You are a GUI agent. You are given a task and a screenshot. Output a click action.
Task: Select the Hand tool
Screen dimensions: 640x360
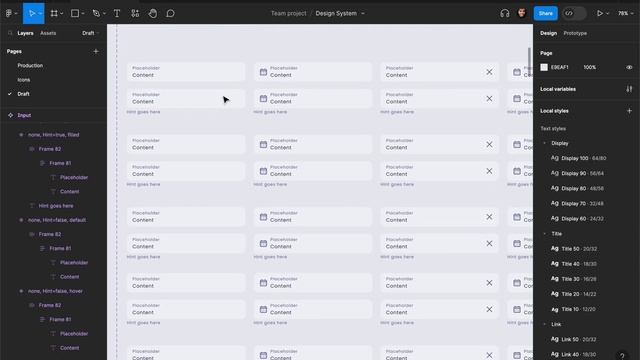coord(153,13)
